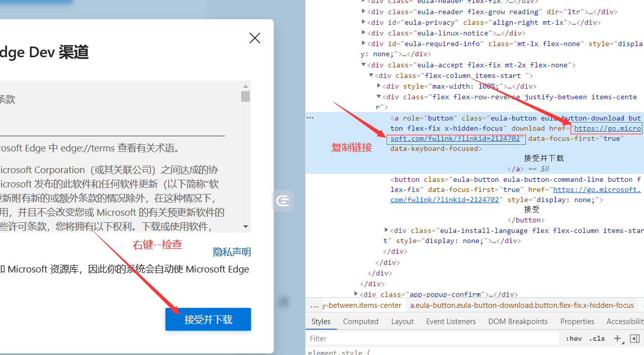Select the element.style rule text
The height and width of the screenshot is (355, 644).
point(339,351)
